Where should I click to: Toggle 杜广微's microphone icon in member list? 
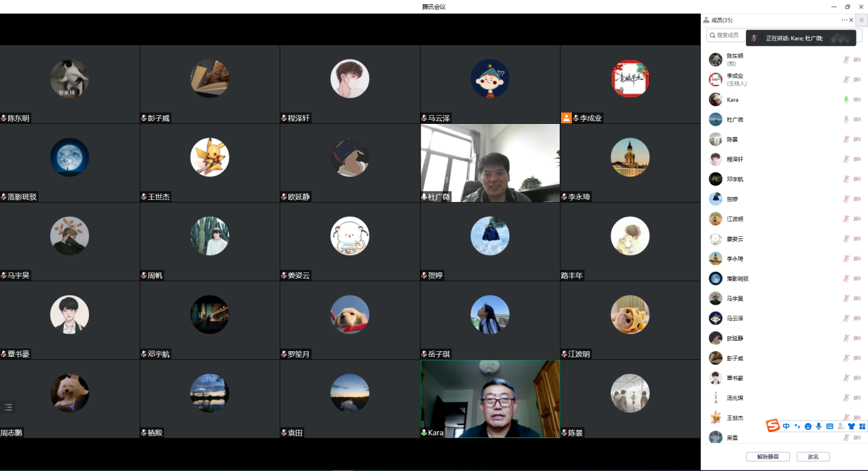click(846, 120)
